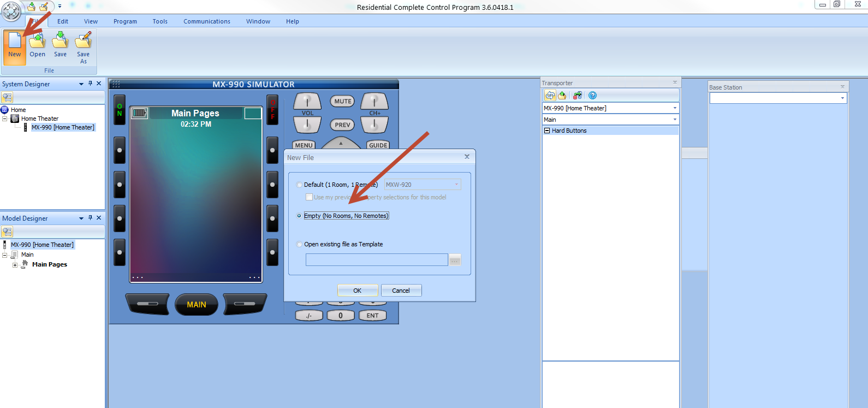Click the template file path field
The width and height of the screenshot is (868, 408).
tap(377, 260)
